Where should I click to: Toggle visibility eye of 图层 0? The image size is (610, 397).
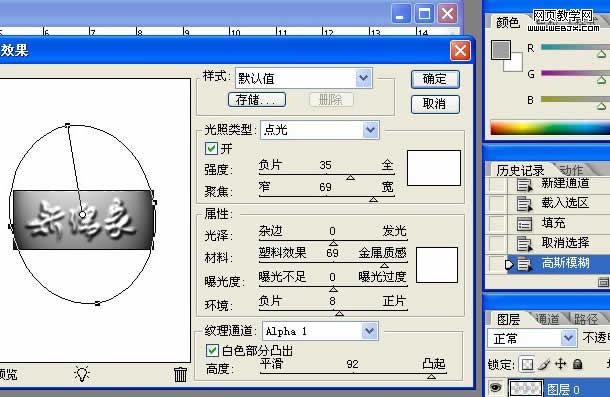(495, 388)
